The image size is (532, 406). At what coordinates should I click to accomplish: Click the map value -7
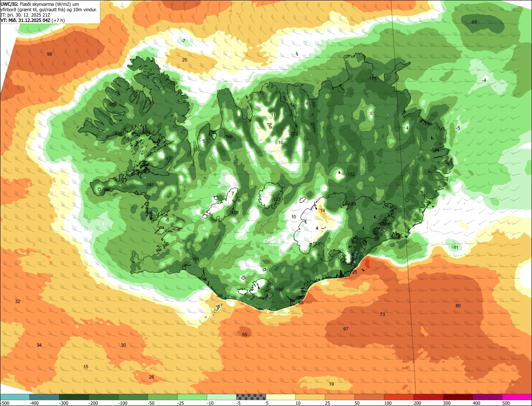coord(183,41)
